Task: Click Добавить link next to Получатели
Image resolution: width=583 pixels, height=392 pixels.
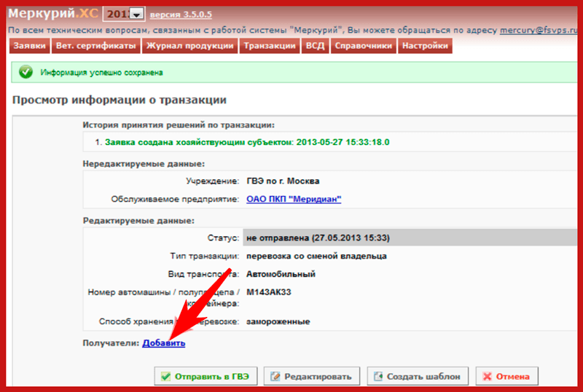Action: pyautogui.click(x=163, y=343)
